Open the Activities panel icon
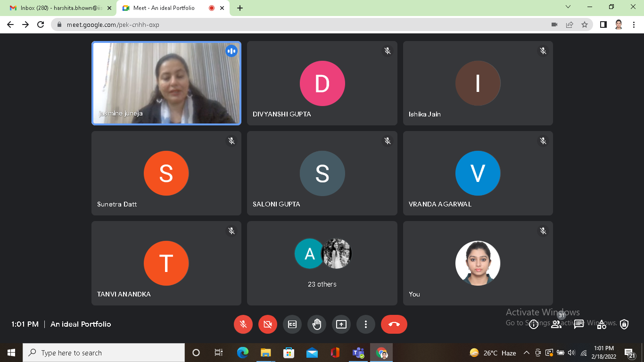The height and width of the screenshot is (362, 644). click(x=602, y=324)
